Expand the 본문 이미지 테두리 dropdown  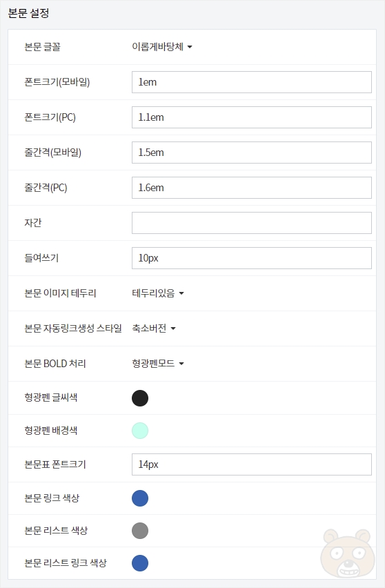pos(158,293)
